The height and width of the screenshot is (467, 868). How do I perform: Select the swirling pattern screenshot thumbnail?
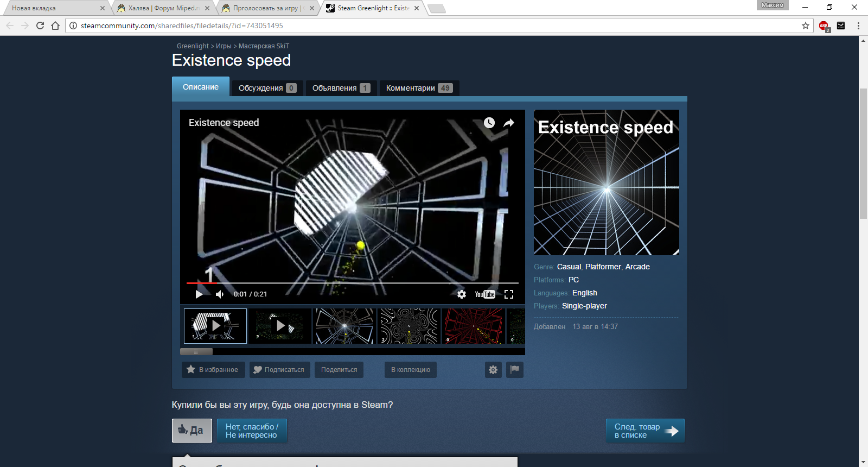pyautogui.click(x=409, y=326)
